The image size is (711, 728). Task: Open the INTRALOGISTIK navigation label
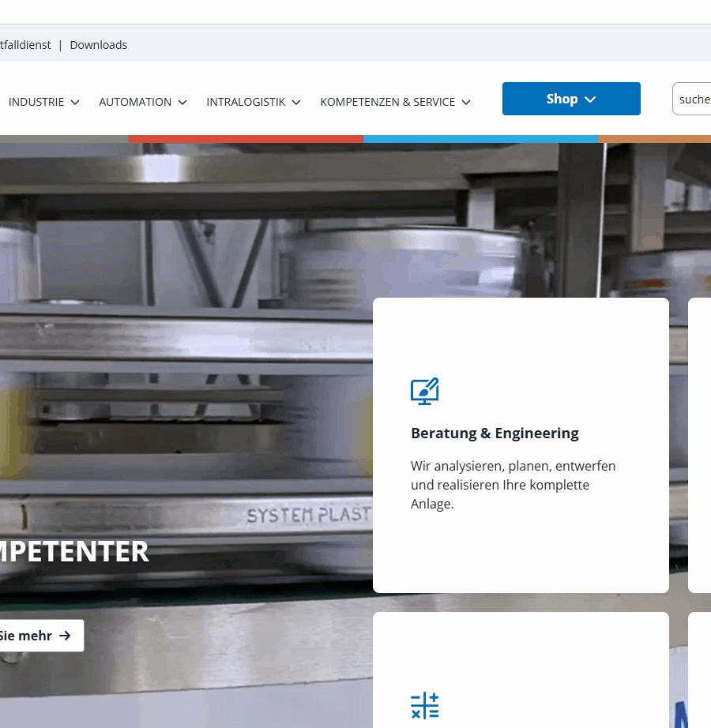point(246,102)
